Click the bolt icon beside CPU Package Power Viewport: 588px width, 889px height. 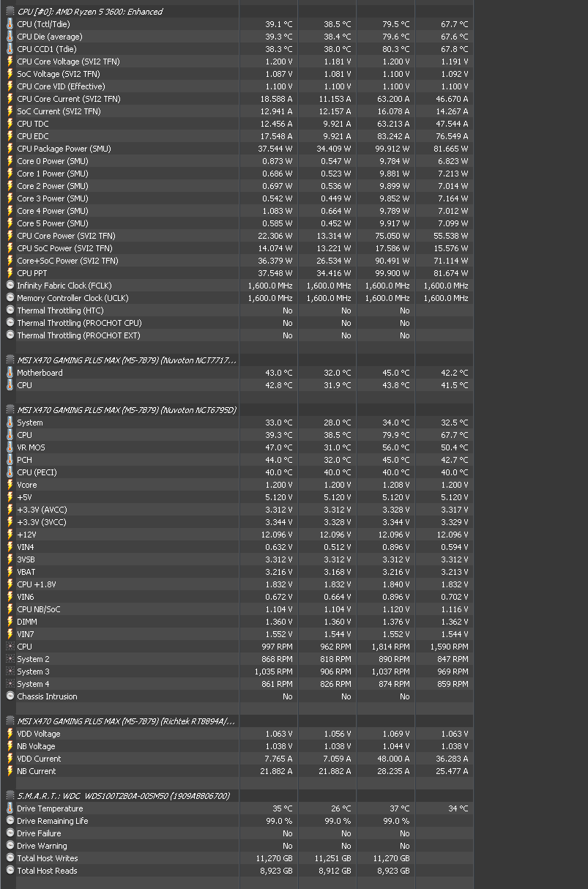(x=10, y=149)
